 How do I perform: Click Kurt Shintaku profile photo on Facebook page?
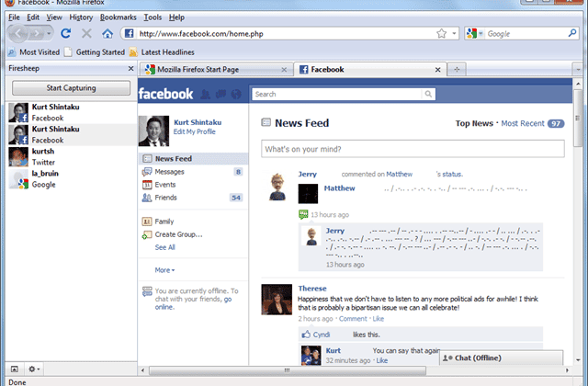point(153,131)
